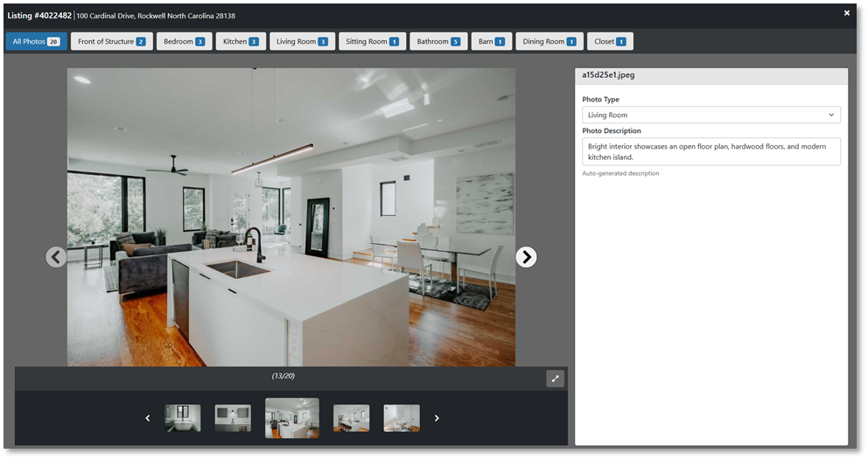
Task: Click the last thumbnail in the strip
Action: click(402, 418)
